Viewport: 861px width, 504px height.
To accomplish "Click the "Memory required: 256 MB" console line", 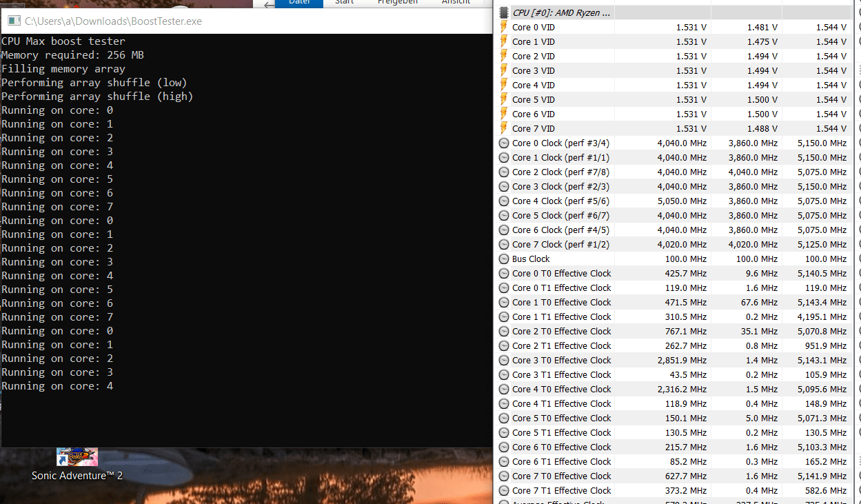I will click(x=72, y=55).
